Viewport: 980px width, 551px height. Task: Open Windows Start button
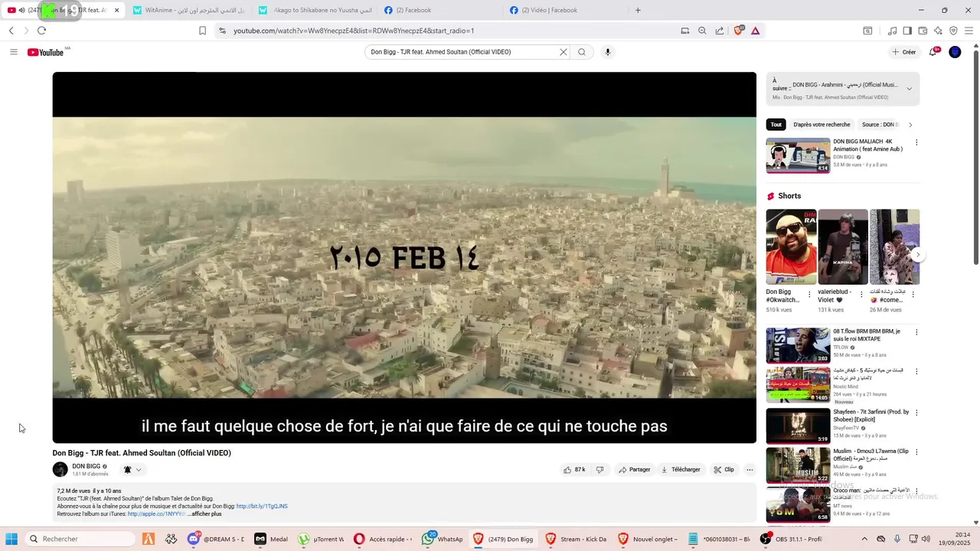pyautogui.click(x=11, y=539)
